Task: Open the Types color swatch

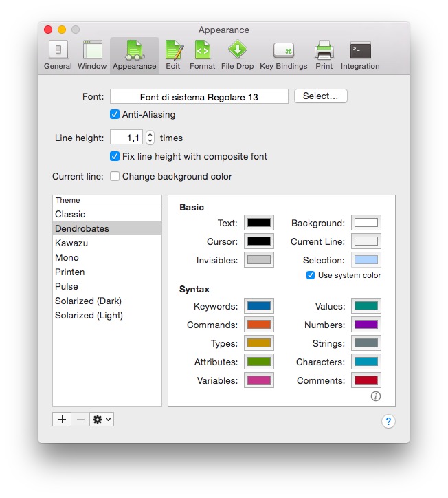Action: coord(259,343)
